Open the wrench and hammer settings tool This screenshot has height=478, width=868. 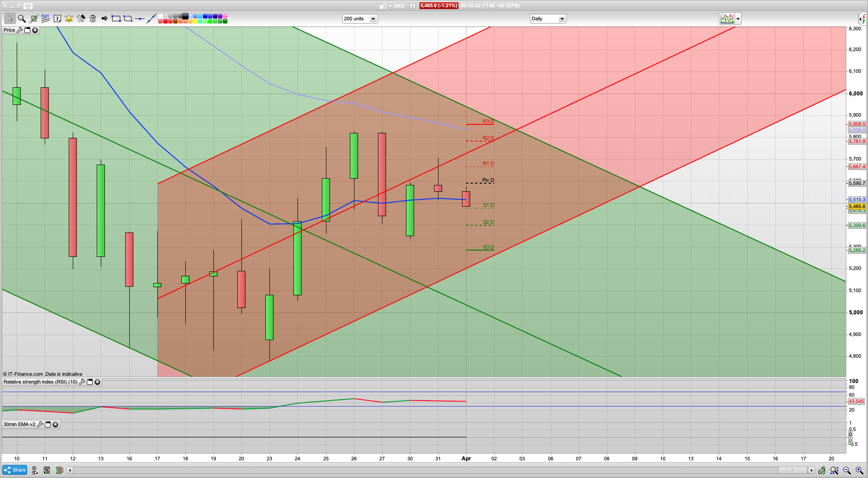pos(81,19)
